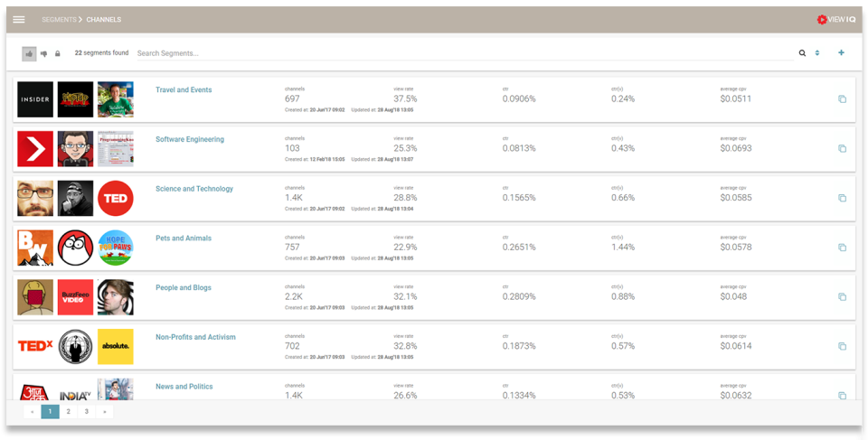The width and height of the screenshot is (868, 440).
Task: Open the Travel and Events segment
Action: pyautogui.click(x=184, y=90)
